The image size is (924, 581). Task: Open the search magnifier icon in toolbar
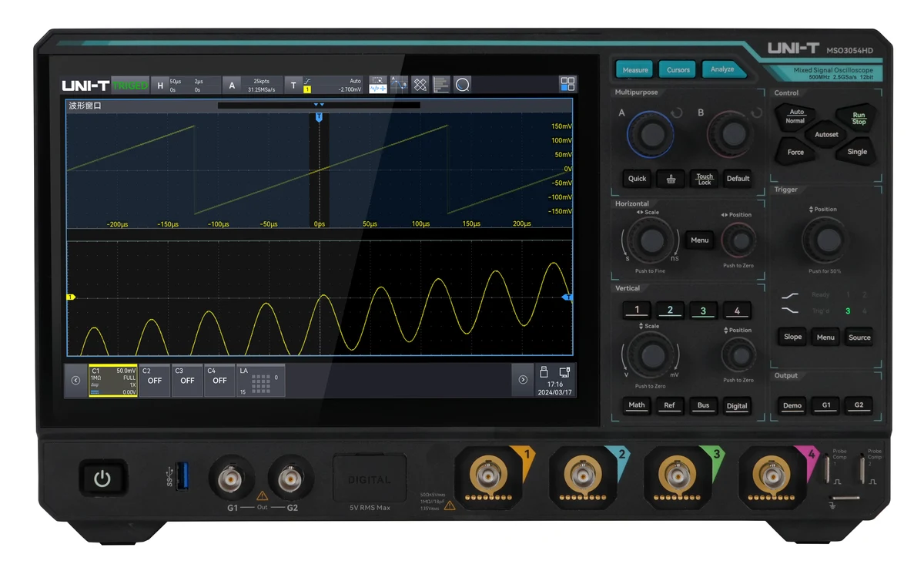[462, 85]
